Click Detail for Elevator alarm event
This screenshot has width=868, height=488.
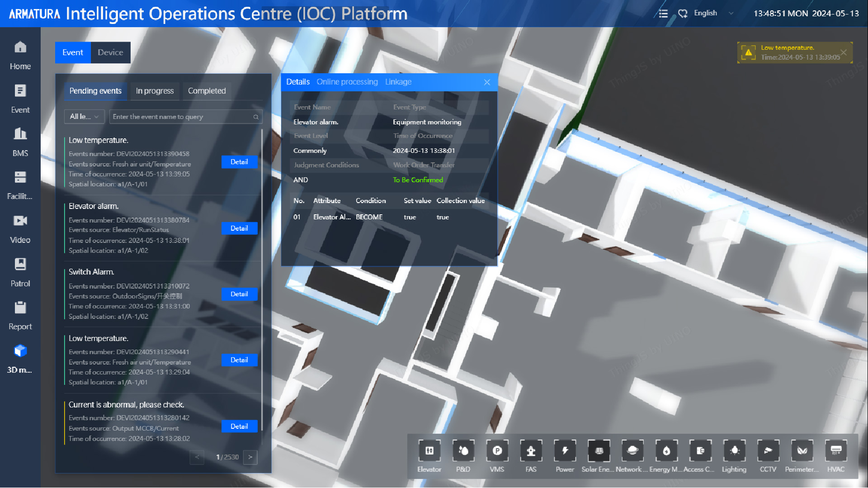[x=239, y=228]
